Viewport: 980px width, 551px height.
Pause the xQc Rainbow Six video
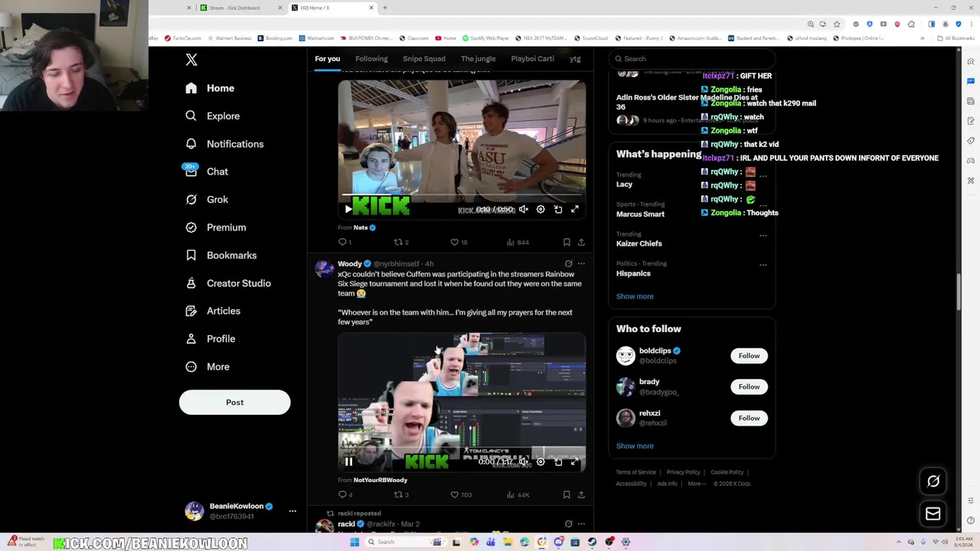click(x=348, y=461)
